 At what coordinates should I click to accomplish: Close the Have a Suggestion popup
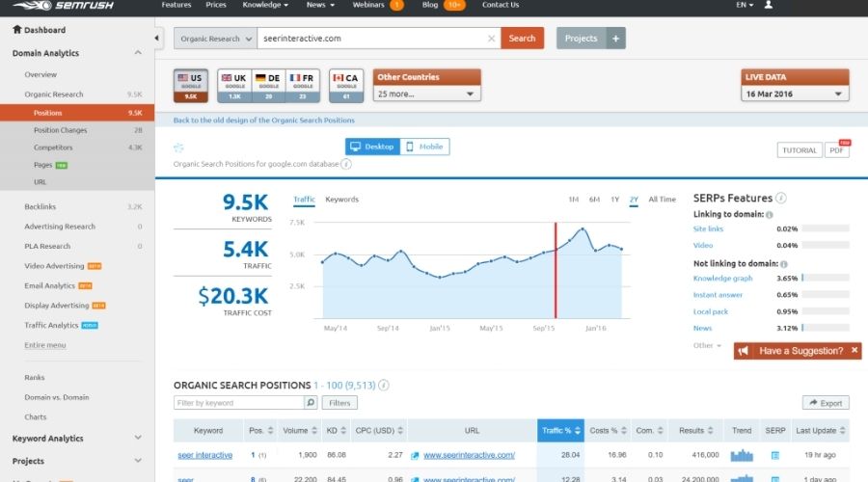pos(854,351)
